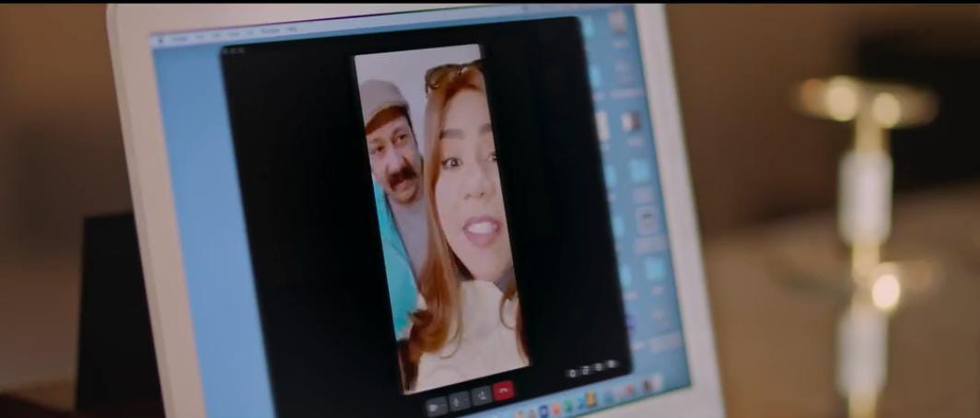This screenshot has height=418, width=980.
Task: Open the green app icon in the Dock
Action: (x=568, y=405)
